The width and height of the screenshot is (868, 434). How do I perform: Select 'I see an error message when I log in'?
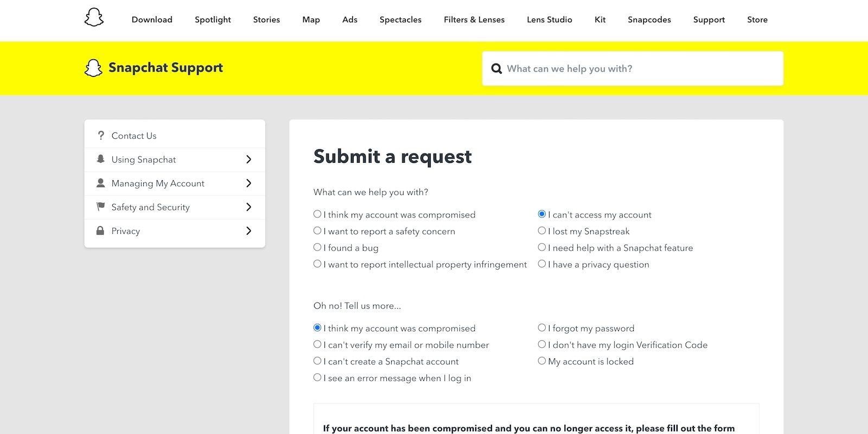tap(317, 377)
